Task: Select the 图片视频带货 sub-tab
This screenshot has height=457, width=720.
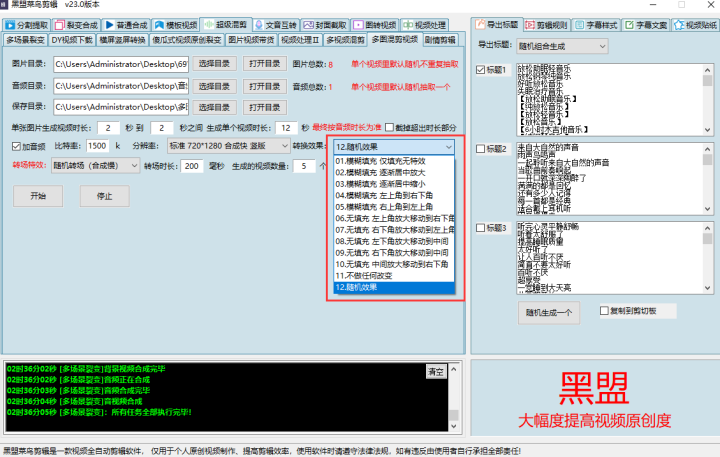Action: click(251, 40)
